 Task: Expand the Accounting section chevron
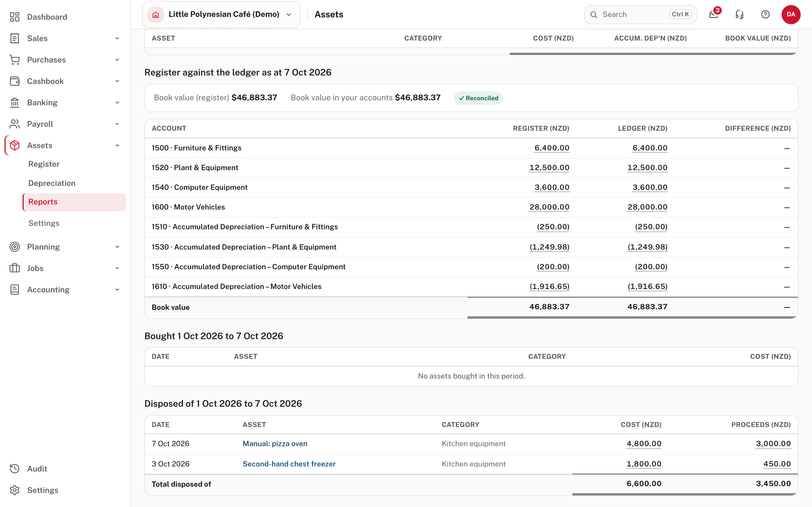click(x=118, y=289)
